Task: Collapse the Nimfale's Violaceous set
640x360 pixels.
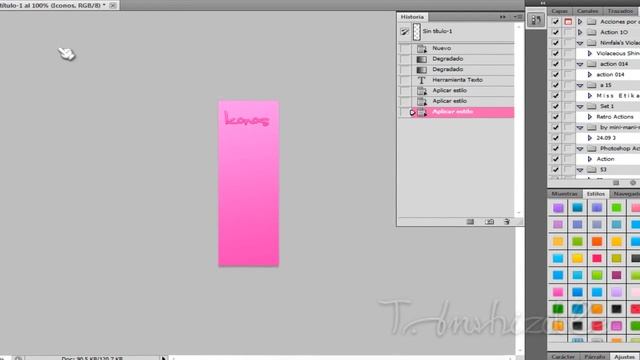Action: coord(580,43)
